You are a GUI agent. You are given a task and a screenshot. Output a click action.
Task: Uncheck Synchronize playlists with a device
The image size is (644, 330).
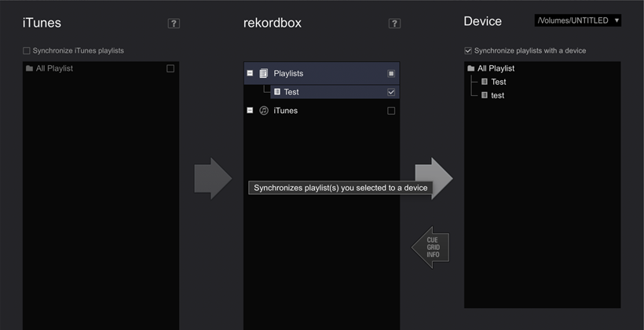[x=468, y=51]
